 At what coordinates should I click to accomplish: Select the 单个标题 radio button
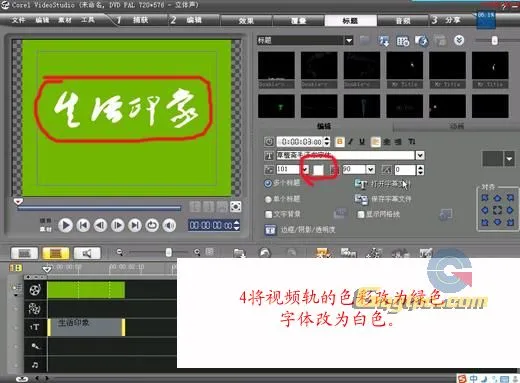click(x=268, y=199)
